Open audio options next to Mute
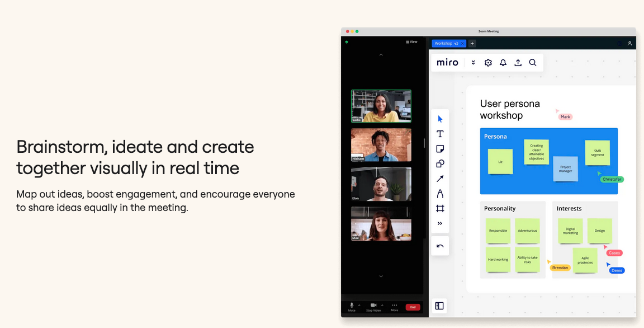 point(361,306)
